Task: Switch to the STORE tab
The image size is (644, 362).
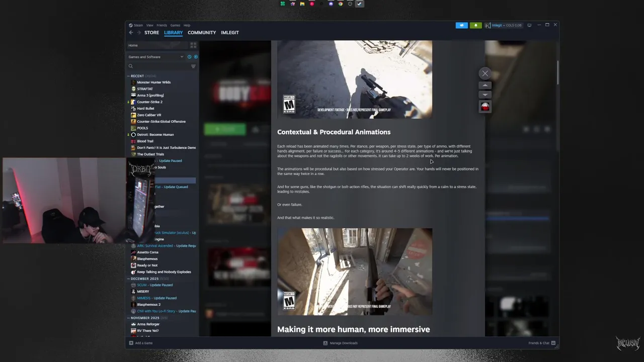Action: point(151,33)
